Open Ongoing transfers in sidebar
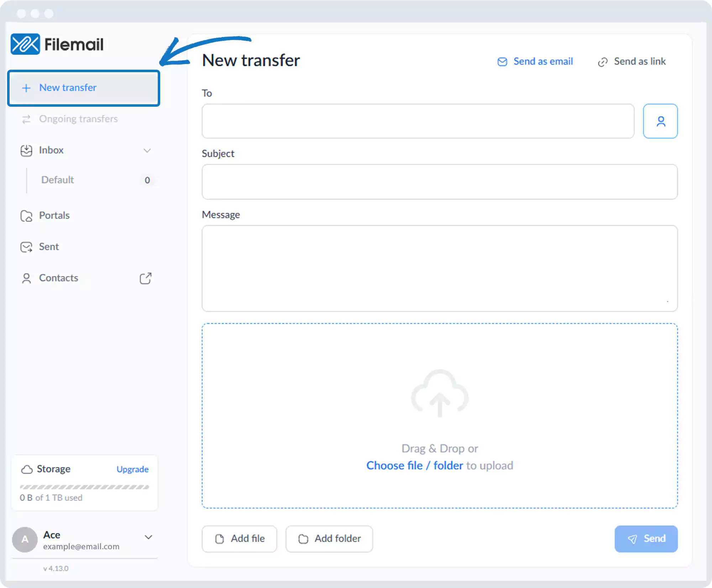712x588 pixels. pyautogui.click(x=78, y=119)
